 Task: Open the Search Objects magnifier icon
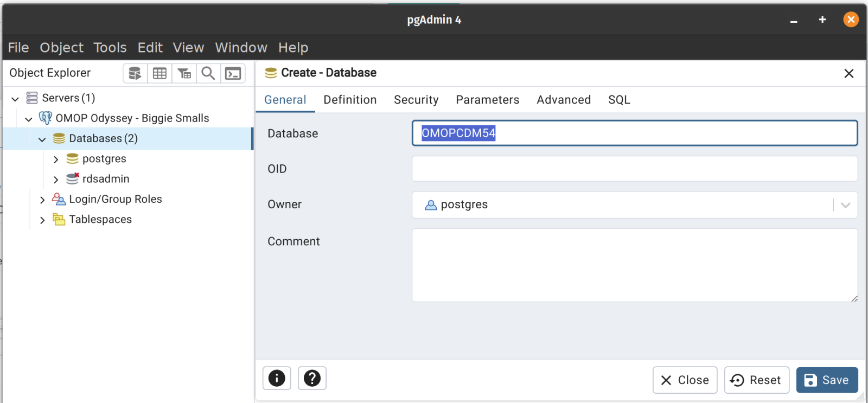(x=208, y=73)
